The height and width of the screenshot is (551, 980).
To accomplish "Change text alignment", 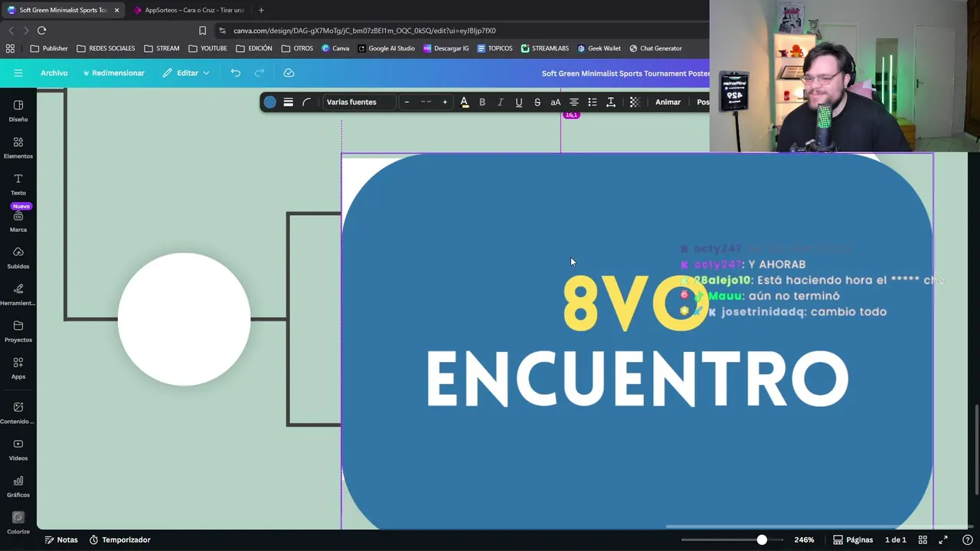I will point(573,102).
